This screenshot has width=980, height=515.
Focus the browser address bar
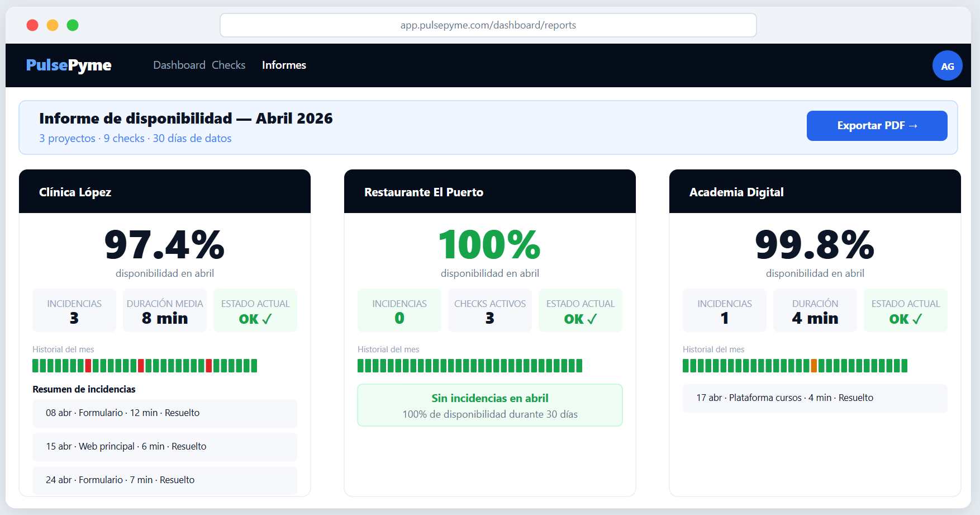pyautogui.click(x=488, y=25)
